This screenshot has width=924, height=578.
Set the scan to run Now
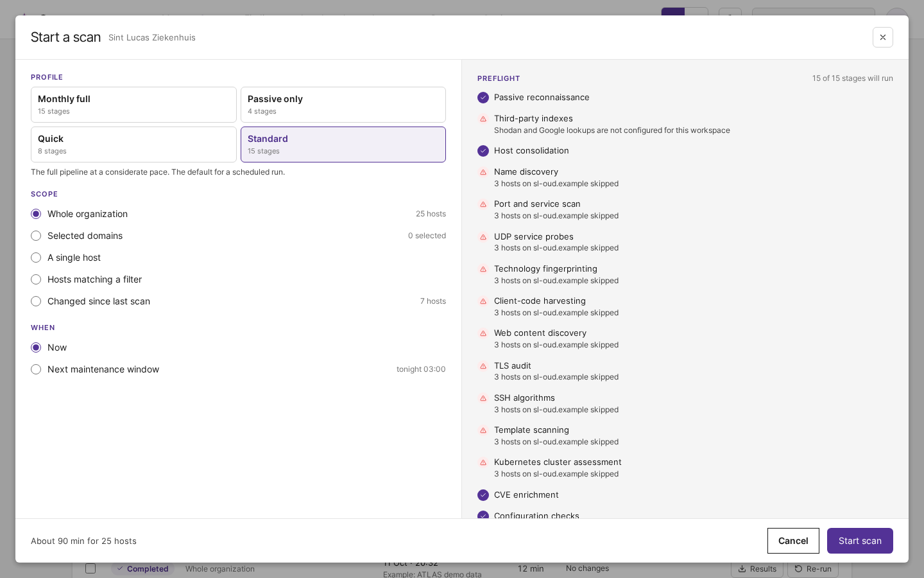click(x=238, y=347)
